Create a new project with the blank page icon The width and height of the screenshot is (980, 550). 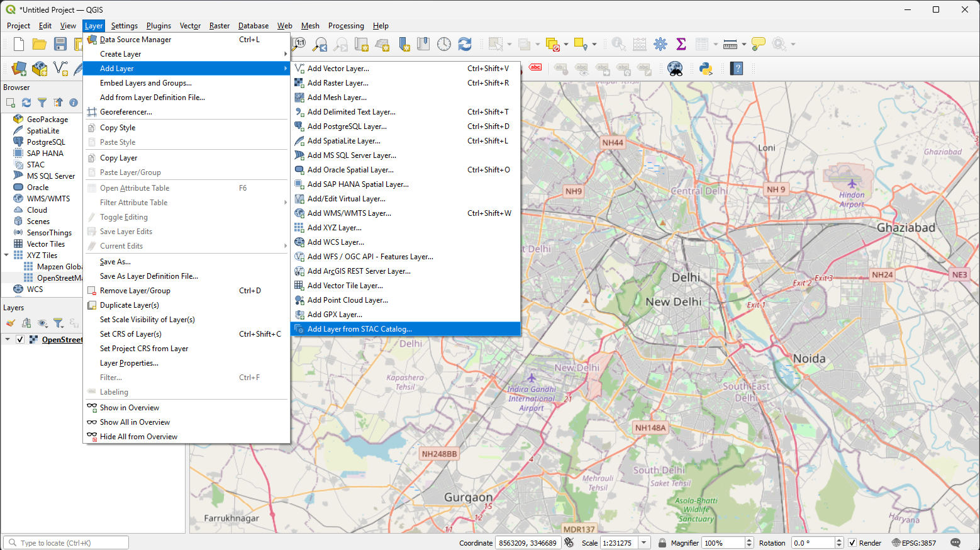pos(19,44)
